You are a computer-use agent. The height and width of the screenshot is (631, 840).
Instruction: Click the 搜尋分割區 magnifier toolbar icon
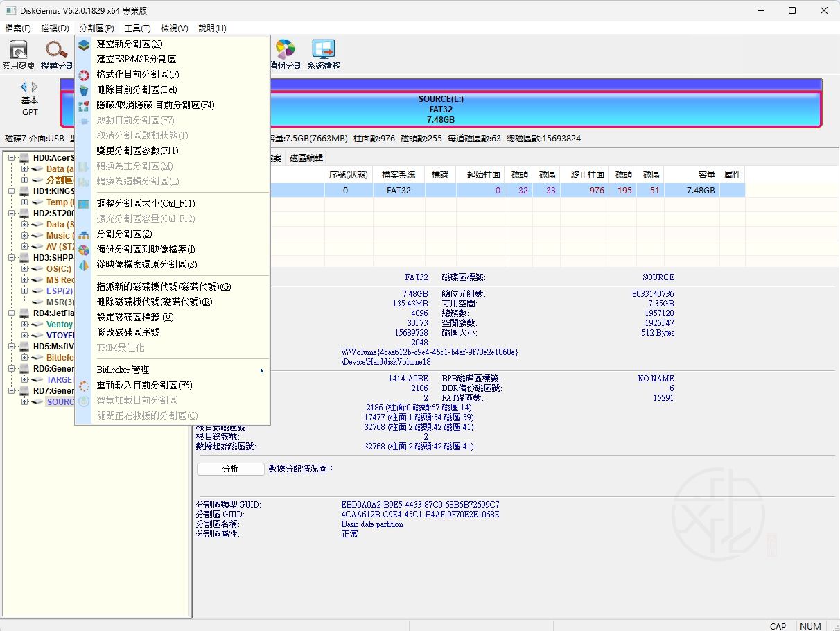(x=55, y=50)
